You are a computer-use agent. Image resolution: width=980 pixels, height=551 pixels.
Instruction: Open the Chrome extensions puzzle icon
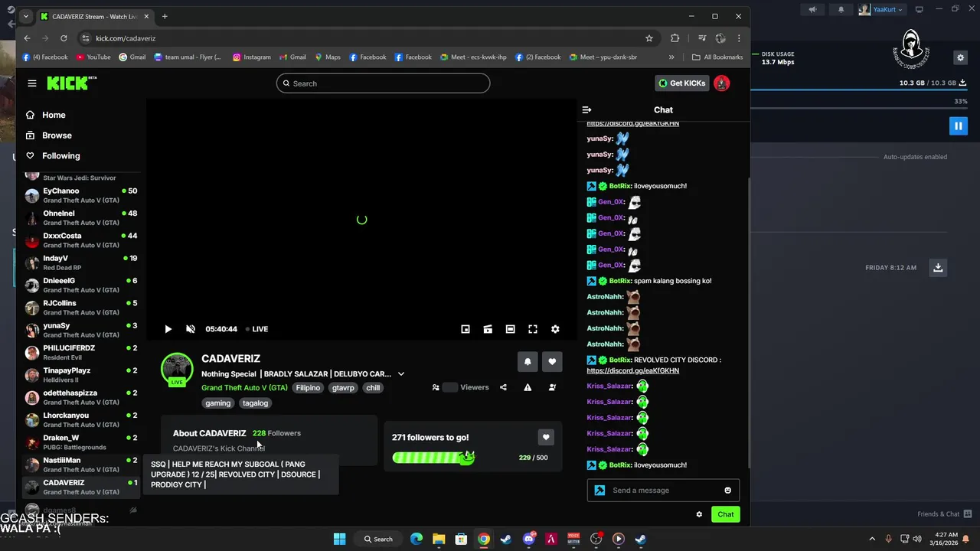675,38
